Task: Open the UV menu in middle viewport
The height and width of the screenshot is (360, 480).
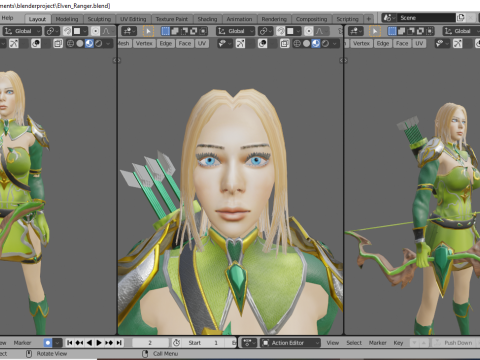Action: [202, 43]
